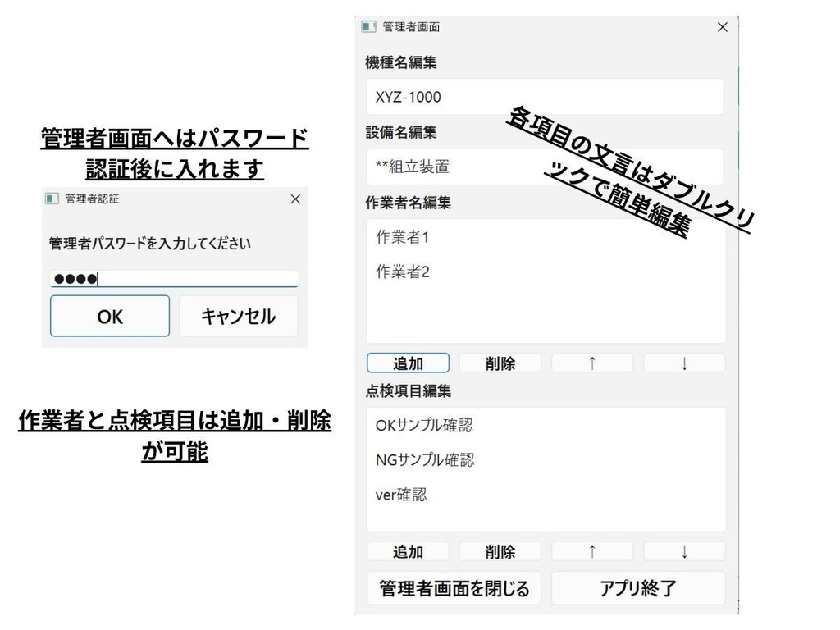Click 管理者画面を閉じる to close admin screen

[x=454, y=587]
